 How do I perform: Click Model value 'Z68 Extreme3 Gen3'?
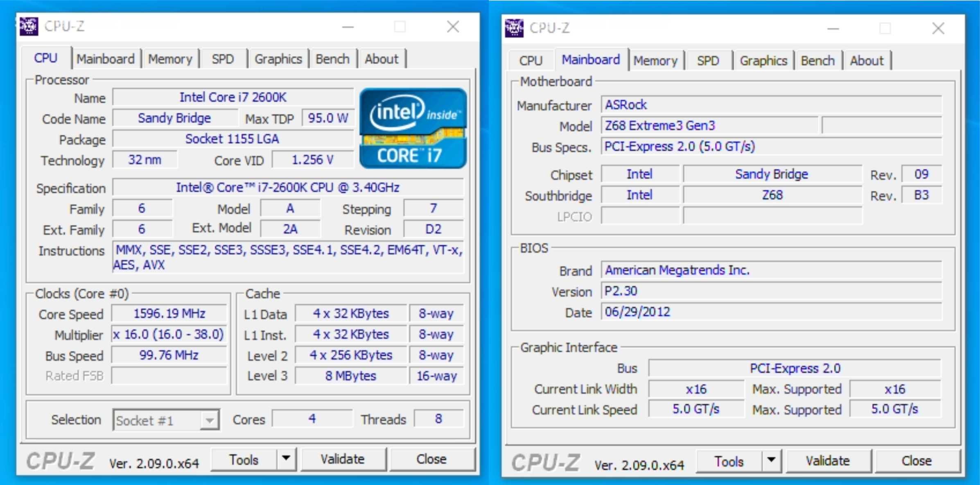pyautogui.click(x=709, y=126)
